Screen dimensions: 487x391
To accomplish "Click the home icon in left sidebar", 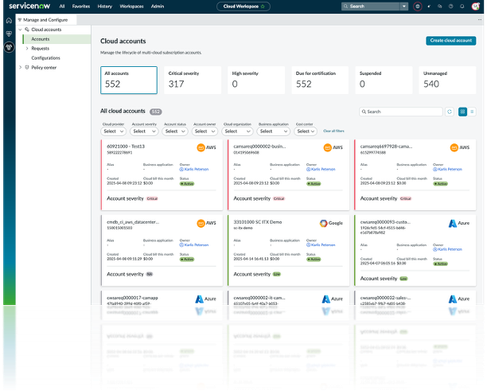I will tap(9, 21).
